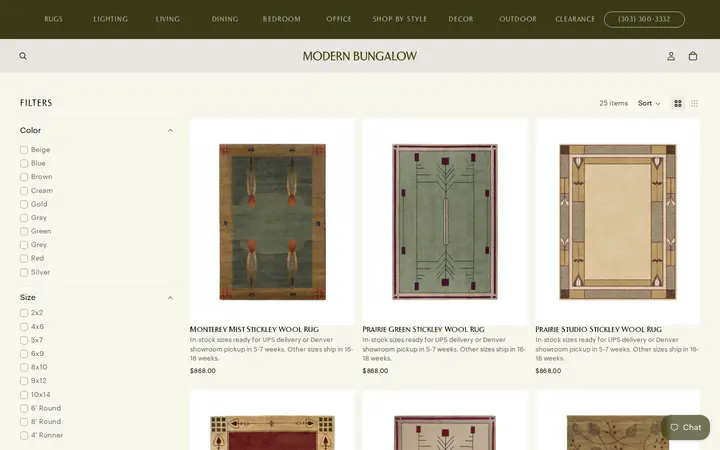Viewport: 720px width, 450px height.
Task: Check the Gray color filter
Action: (24, 218)
